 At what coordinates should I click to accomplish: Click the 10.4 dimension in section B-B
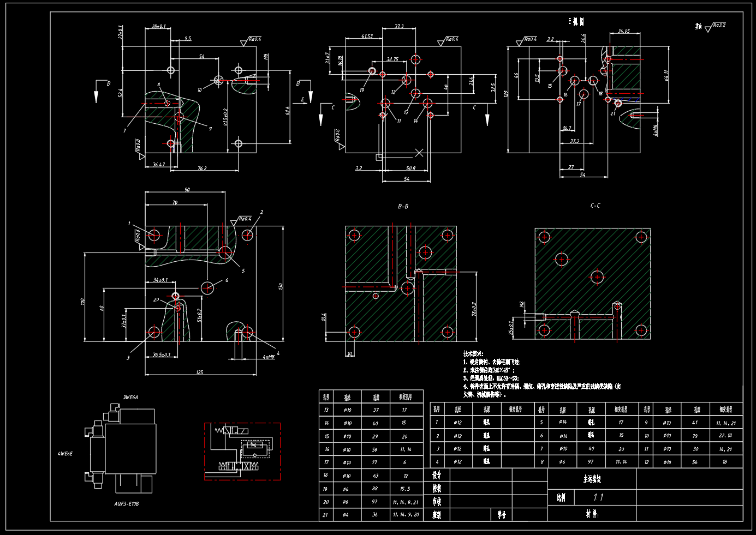point(324,316)
